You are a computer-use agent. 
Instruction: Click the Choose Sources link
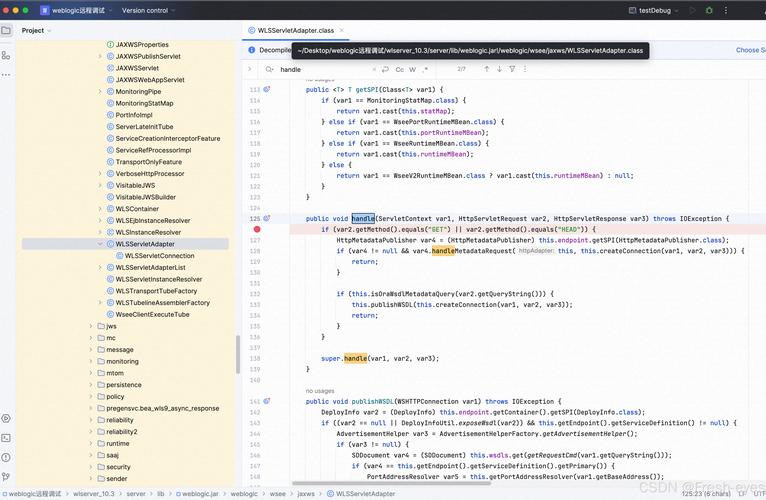click(751, 50)
